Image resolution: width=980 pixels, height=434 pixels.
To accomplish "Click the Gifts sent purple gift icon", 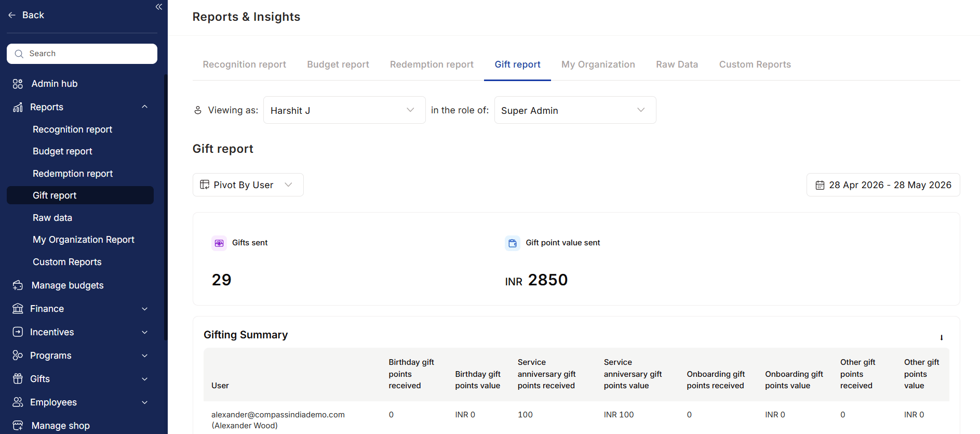I will [x=219, y=243].
